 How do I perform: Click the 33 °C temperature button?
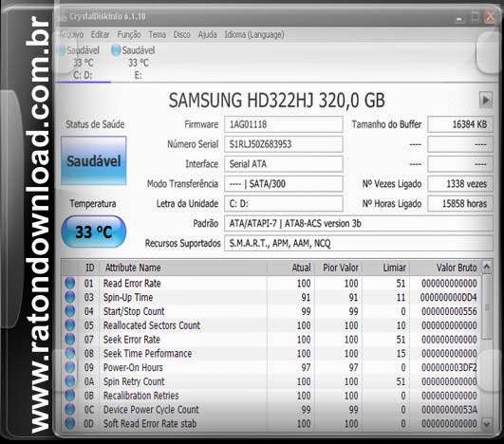pos(94,231)
